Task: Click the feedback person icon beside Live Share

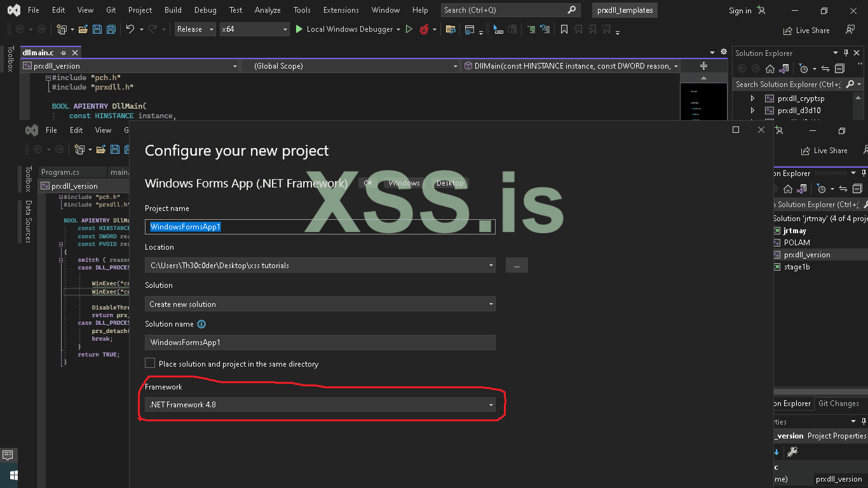Action: 850,30
